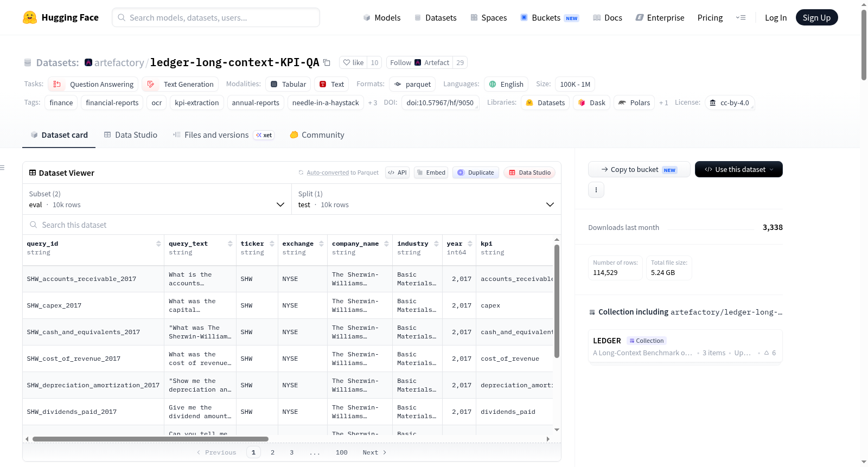Screen dimensions: 868x467
Task: Select the Text Generation task tag
Action: coord(181,84)
